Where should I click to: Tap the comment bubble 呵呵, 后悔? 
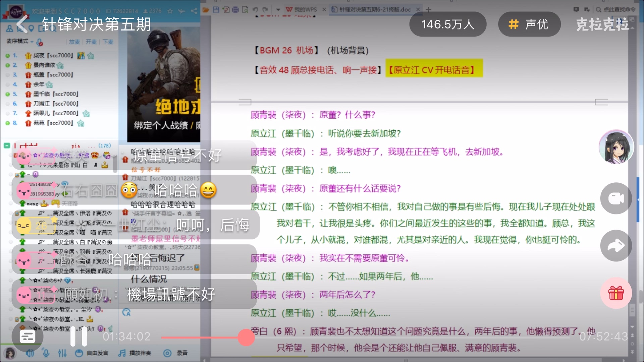point(136,225)
